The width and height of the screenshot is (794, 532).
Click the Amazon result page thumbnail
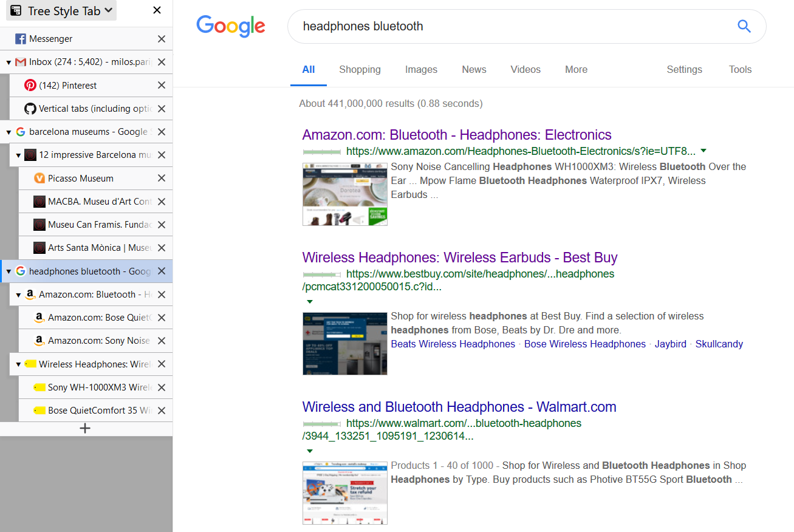click(x=345, y=194)
